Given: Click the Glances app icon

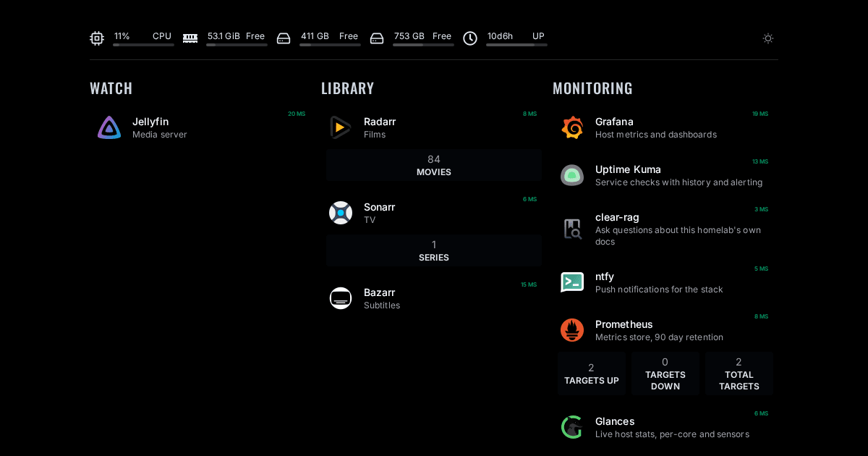Looking at the screenshot, I should (x=572, y=427).
